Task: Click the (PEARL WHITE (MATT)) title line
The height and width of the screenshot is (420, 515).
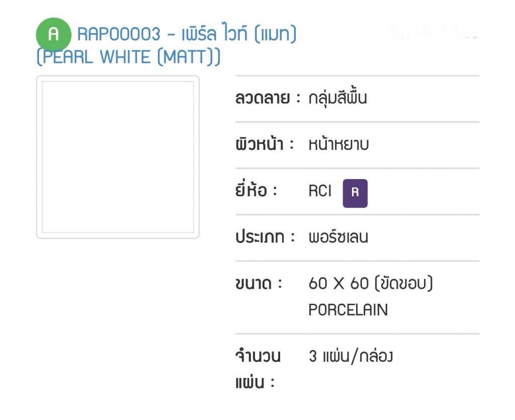Action: [128, 57]
